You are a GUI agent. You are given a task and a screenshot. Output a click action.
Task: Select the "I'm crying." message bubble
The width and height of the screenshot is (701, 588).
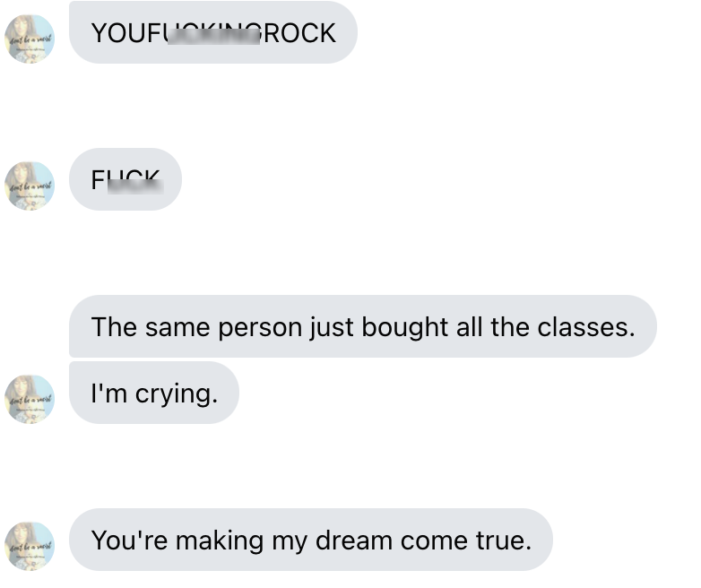[x=154, y=393]
